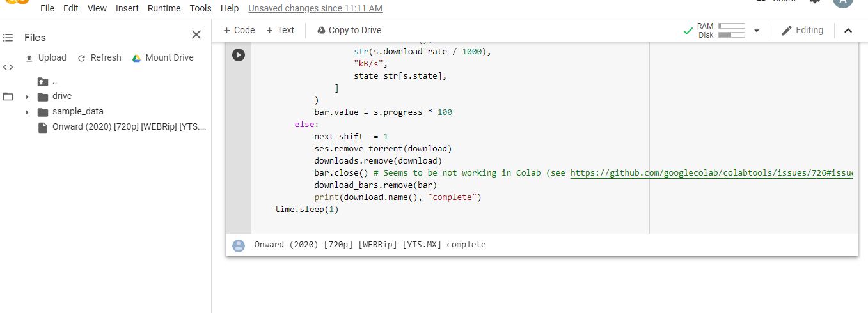
Task: Click the Upload button in Files panel
Action: click(45, 57)
